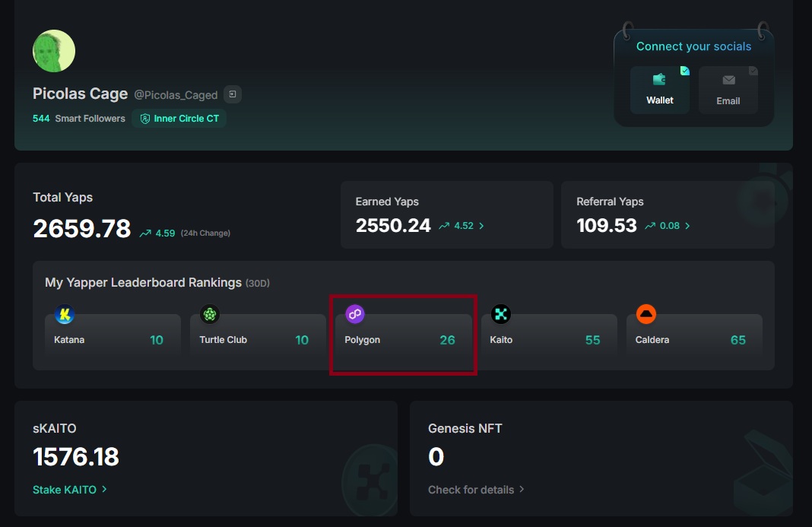Image resolution: width=812 pixels, height=527 pixels.
Task: Click the sKAITO balance 1576.18
Action: [76, 456]
